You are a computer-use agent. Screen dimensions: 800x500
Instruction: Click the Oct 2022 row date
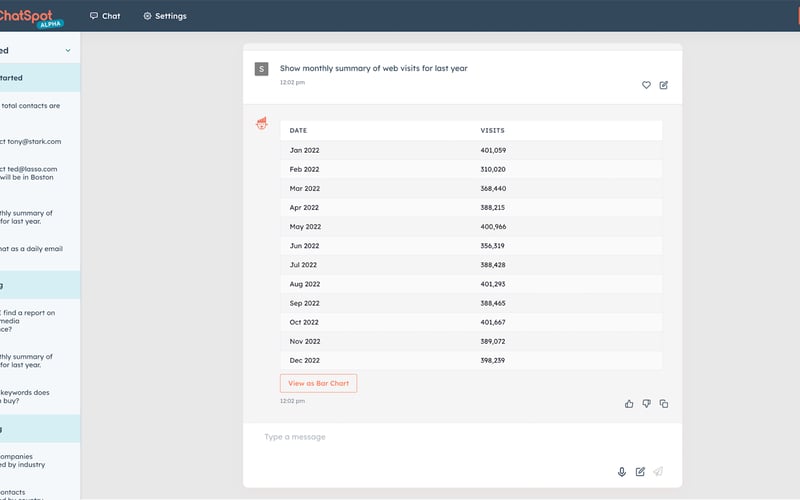pos(304,322)
